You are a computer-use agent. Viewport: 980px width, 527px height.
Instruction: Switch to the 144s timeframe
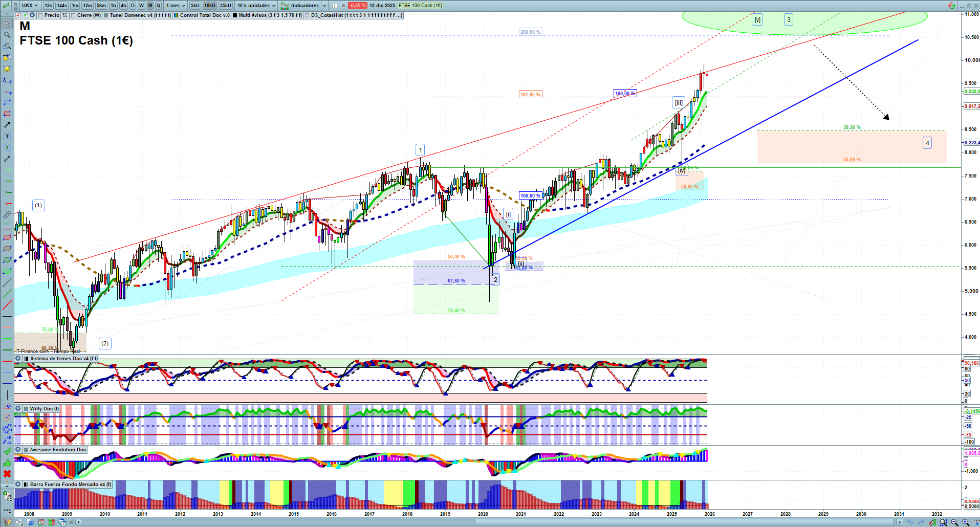tap(62, 6)
